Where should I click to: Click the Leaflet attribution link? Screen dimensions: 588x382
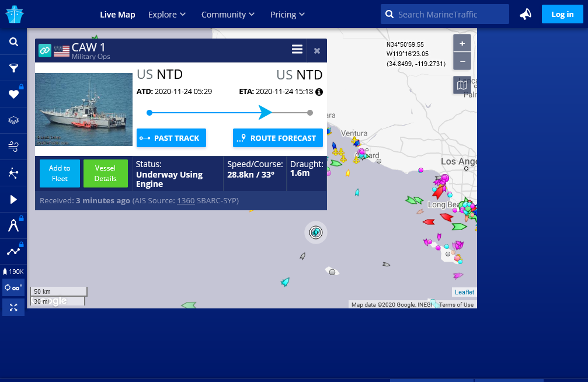[x=464, y=292]
